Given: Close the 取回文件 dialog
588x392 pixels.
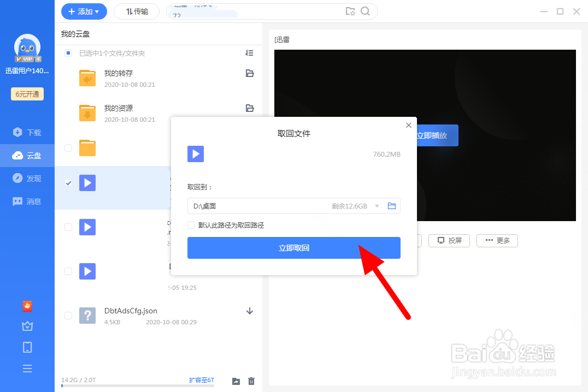Looking at the screenshot, I should click(x=409, y=125).
